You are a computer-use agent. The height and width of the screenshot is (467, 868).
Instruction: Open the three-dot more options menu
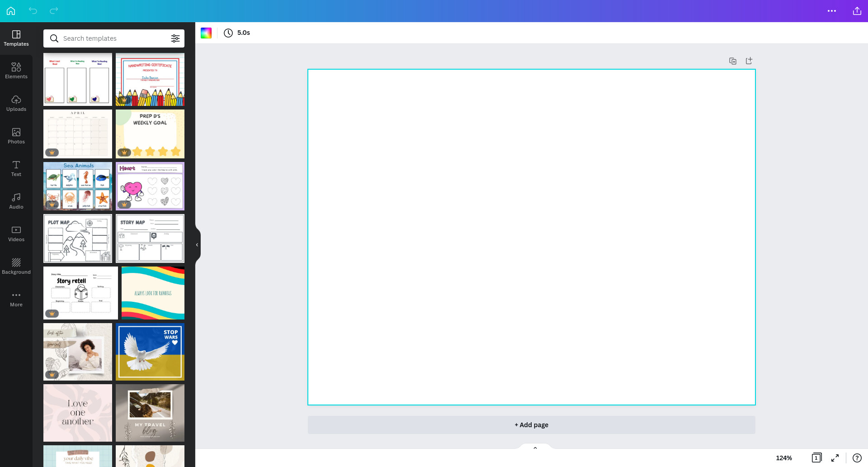[832, 11]
